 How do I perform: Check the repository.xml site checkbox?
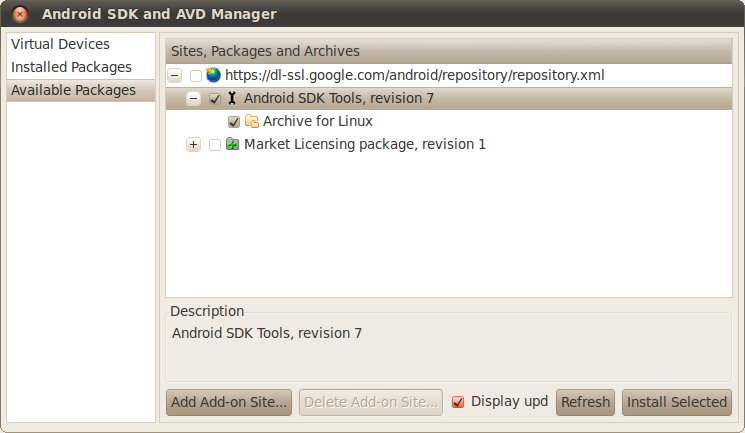[x=196, y=76]
